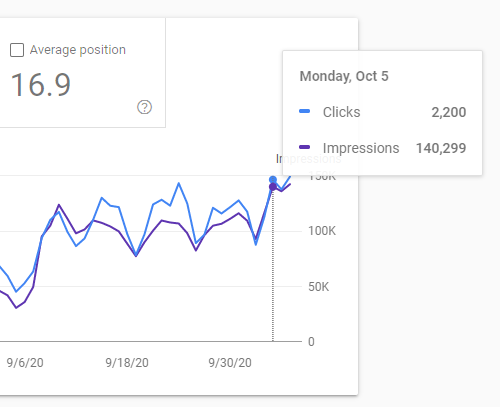Click the Impressions row in the tooltip
This screenshot has width=500, height=407.
[382, 148]
